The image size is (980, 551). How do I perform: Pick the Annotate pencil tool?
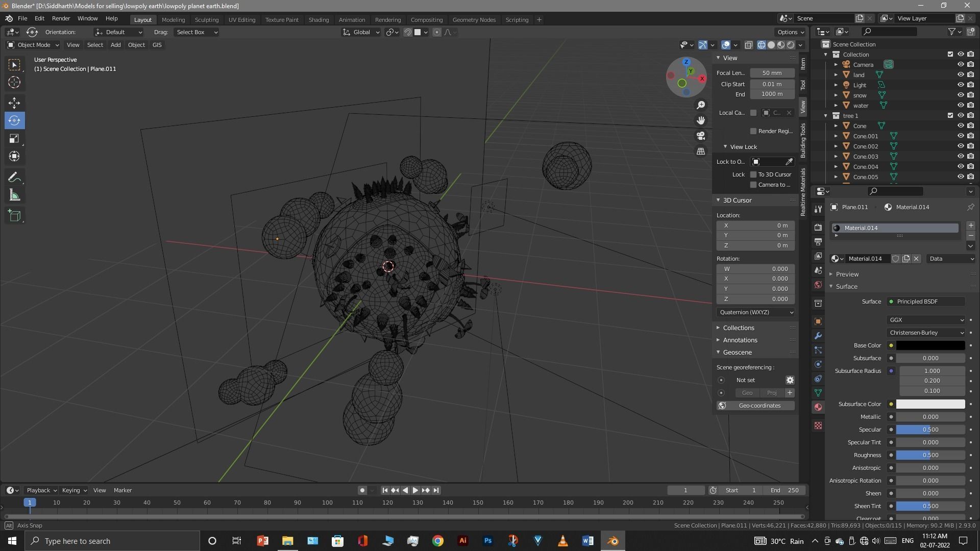(x=14, y=178)
